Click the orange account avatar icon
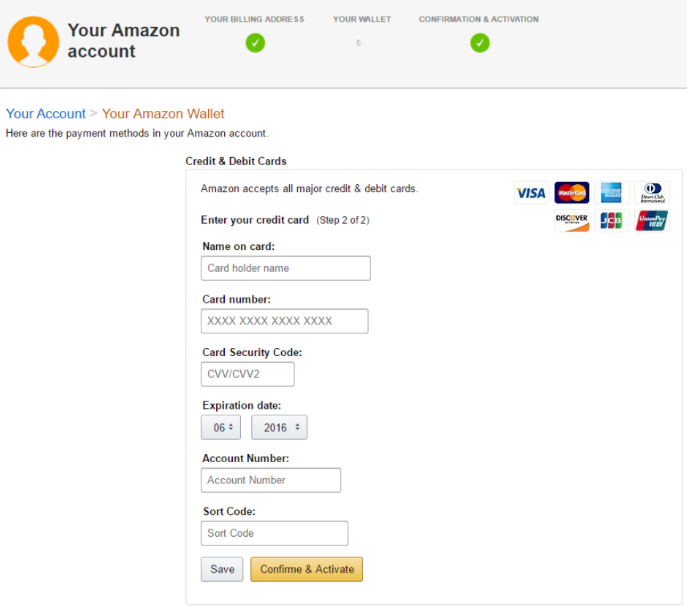The width and height of the screenshot is (687, 606). (x=33, y=42)
